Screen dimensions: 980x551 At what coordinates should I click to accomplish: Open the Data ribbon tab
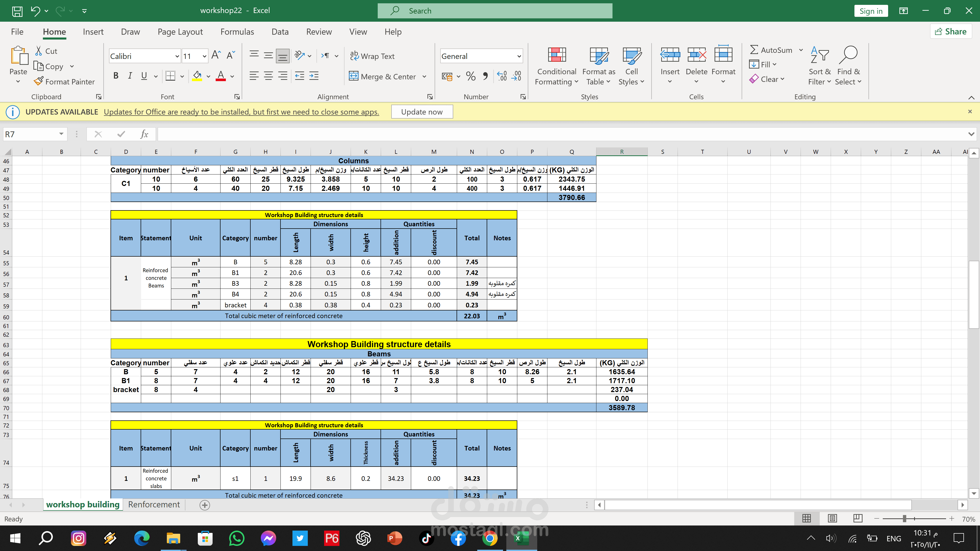point(280,32)
